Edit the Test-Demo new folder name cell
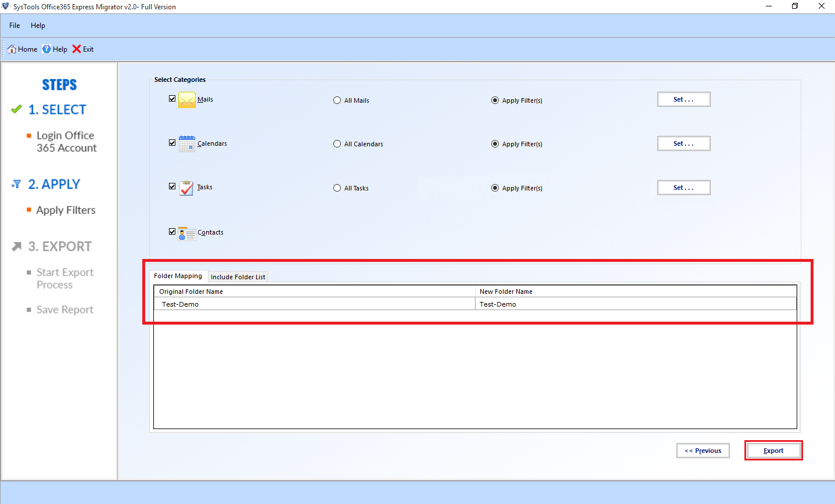This screenshot has width=835, height=504. tap(636, 304)
